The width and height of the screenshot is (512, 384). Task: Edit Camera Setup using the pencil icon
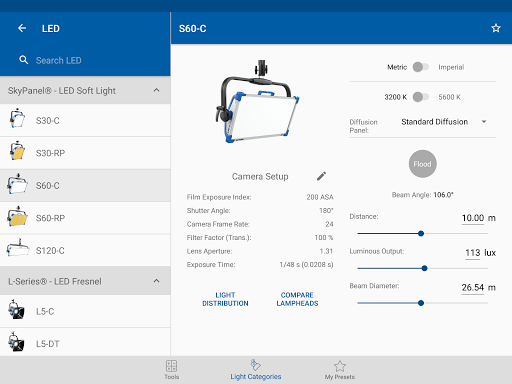(321, 176)
